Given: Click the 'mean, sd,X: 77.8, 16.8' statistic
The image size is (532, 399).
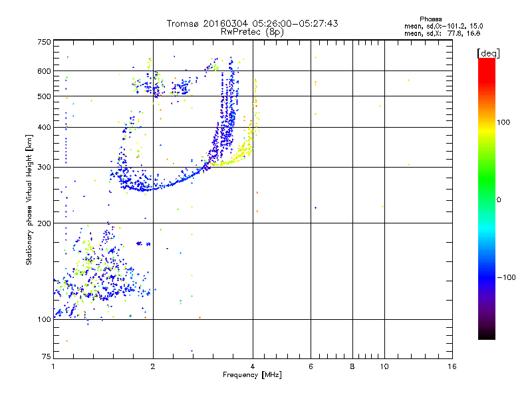Looking at the screenshot, I should (x=442, y=33).
